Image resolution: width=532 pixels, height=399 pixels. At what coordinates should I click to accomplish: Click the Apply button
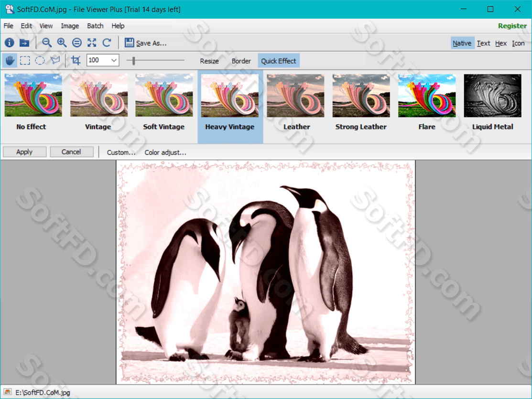pyautogui.click(x=24, y=152)
